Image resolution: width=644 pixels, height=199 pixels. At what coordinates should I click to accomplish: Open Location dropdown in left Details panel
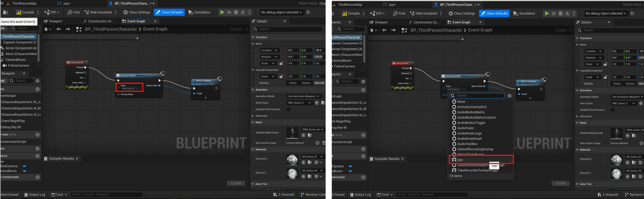click(269, 50)
